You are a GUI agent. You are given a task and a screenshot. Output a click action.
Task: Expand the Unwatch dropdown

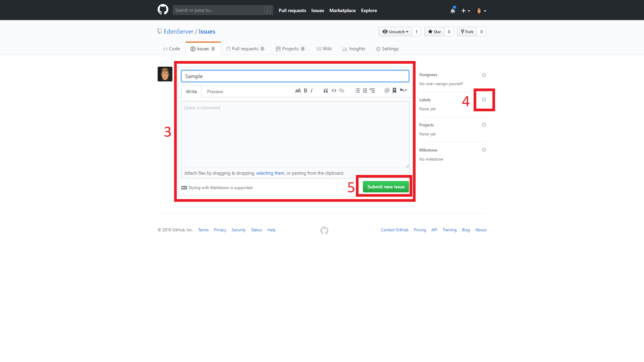click(395, 32)
